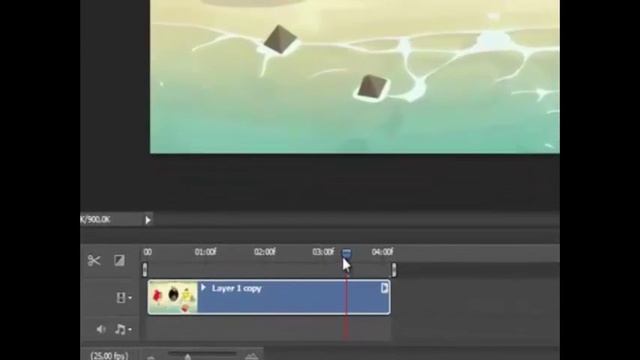The width and height of the screenshot is (640, 360).
Task: Click the timeline zoom slider handle
Action: [x=187, y=357]
